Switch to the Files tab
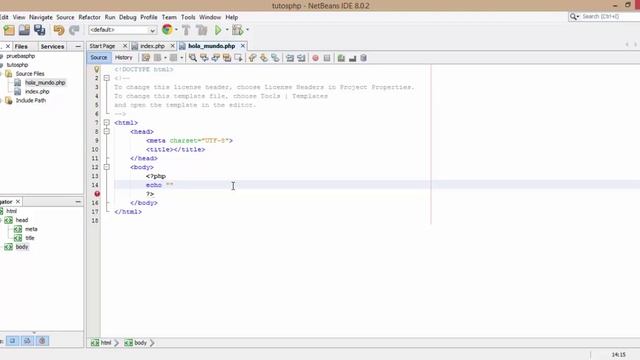Image resolution: width=640 pixels, height=360 pixels. [21, 47]
